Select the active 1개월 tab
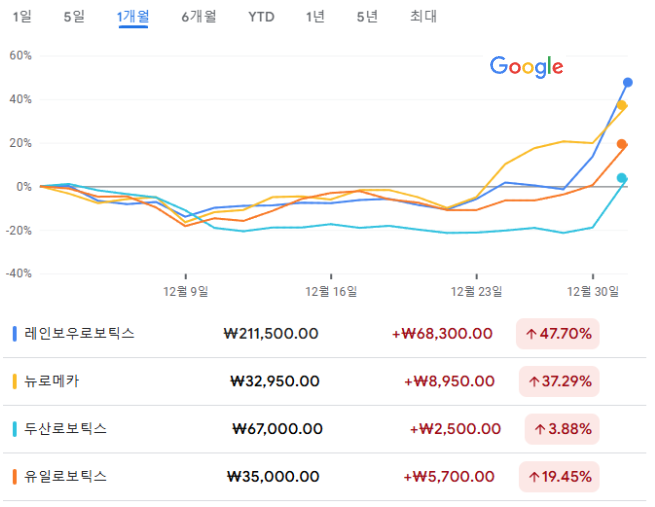The width and height of the screenshot is (655, 507). coord(133,17)
